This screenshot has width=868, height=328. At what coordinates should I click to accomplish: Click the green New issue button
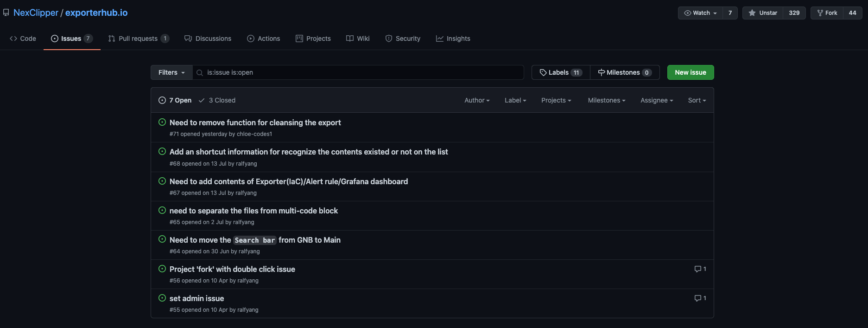(x=691, y=72)
